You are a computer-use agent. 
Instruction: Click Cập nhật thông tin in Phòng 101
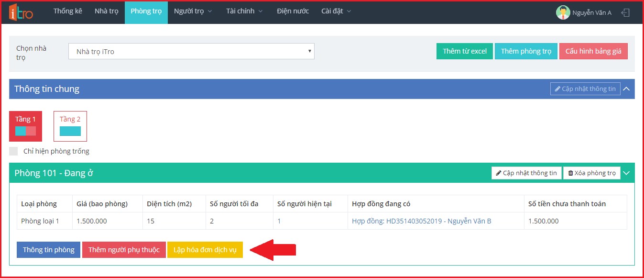point(526,173)
